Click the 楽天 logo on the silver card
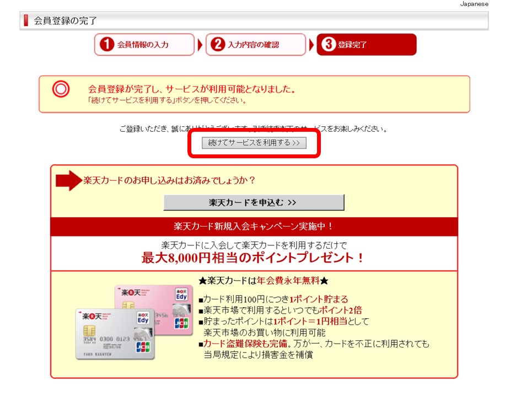The height and width of the screenshot is (407, 532). point(95,315)
